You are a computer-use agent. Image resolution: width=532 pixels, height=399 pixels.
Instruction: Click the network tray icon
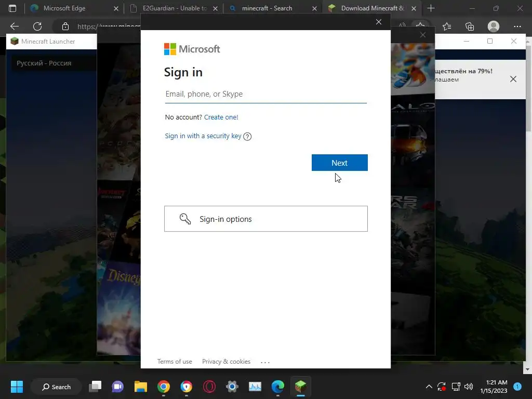point(456,387)
